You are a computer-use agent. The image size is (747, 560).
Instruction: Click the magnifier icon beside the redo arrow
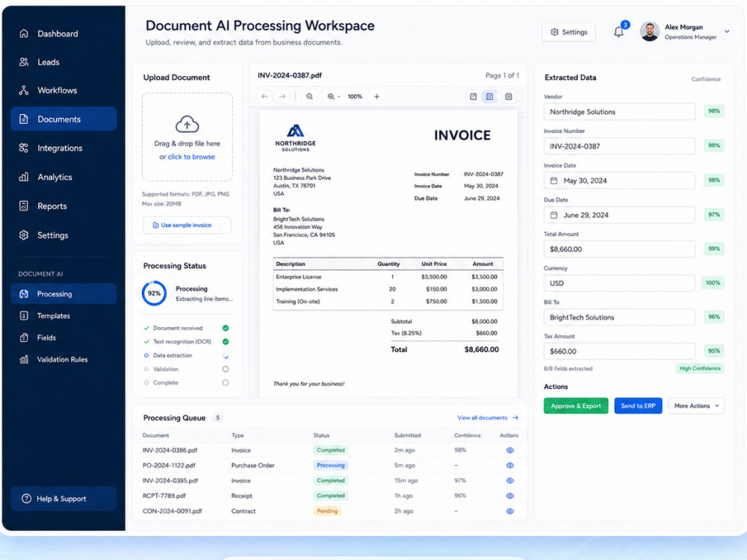tap(310, 96)
